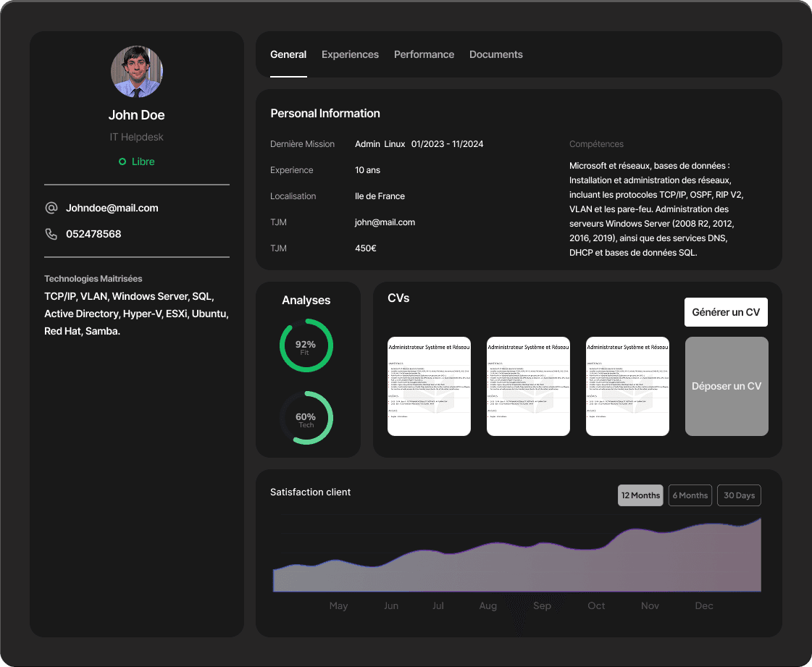
Task: Click the Compétences heading
Action: coord(597,144)
